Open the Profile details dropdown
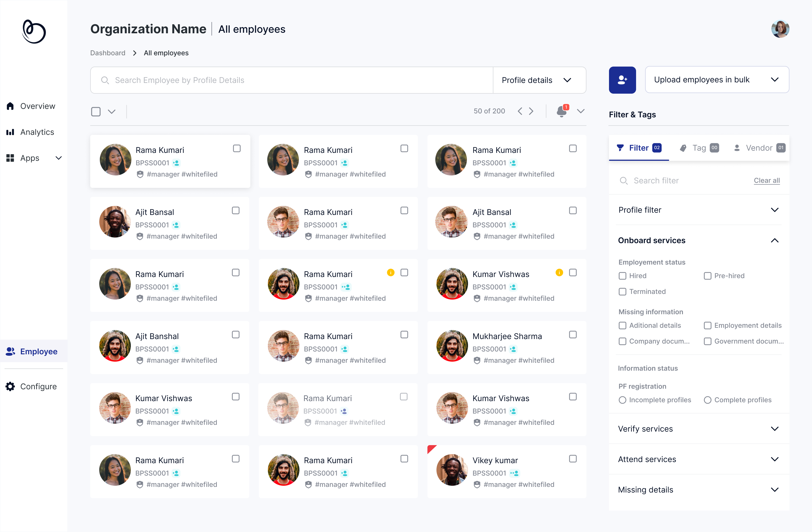This screenshot has width=812, height=532. [539, 80]
